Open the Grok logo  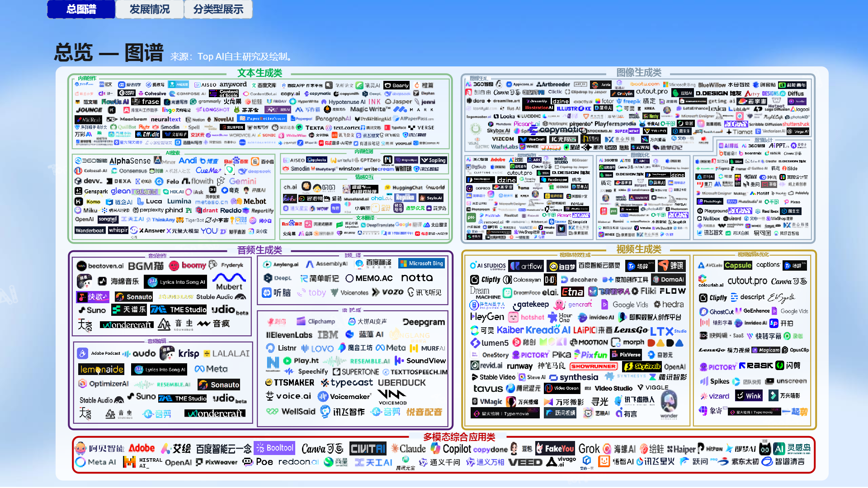[x=589, y=449]
